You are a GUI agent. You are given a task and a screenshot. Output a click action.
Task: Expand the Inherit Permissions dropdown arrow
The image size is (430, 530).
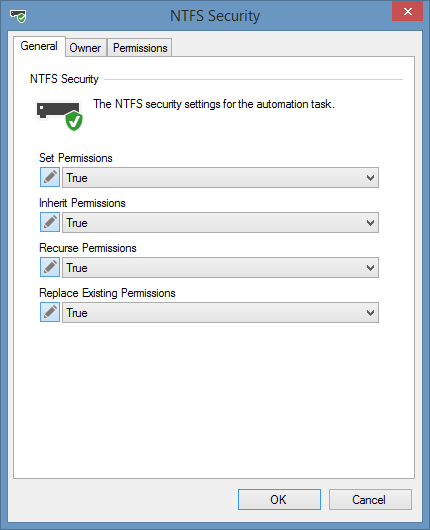pyautogui.click(x=370, y=222)
